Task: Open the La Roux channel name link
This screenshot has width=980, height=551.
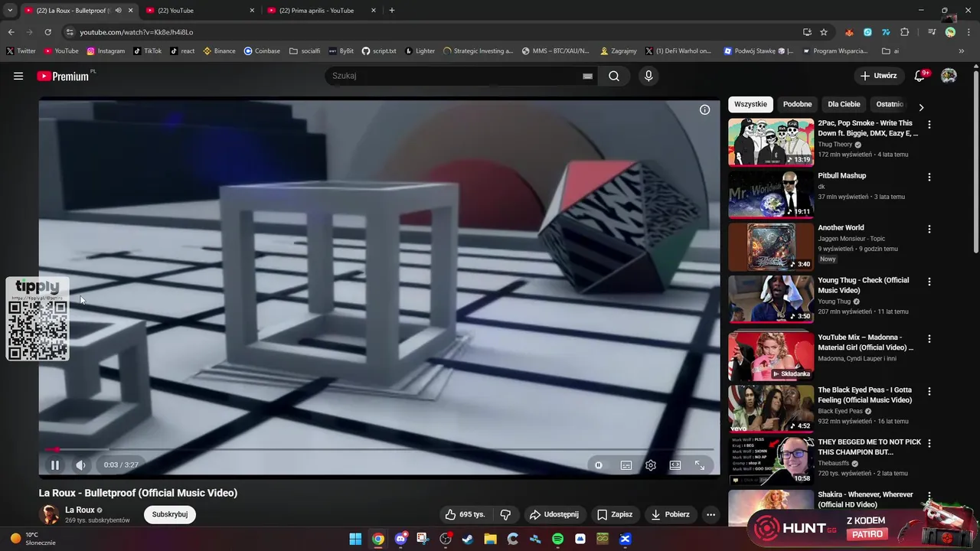Action: click(80, 510)
